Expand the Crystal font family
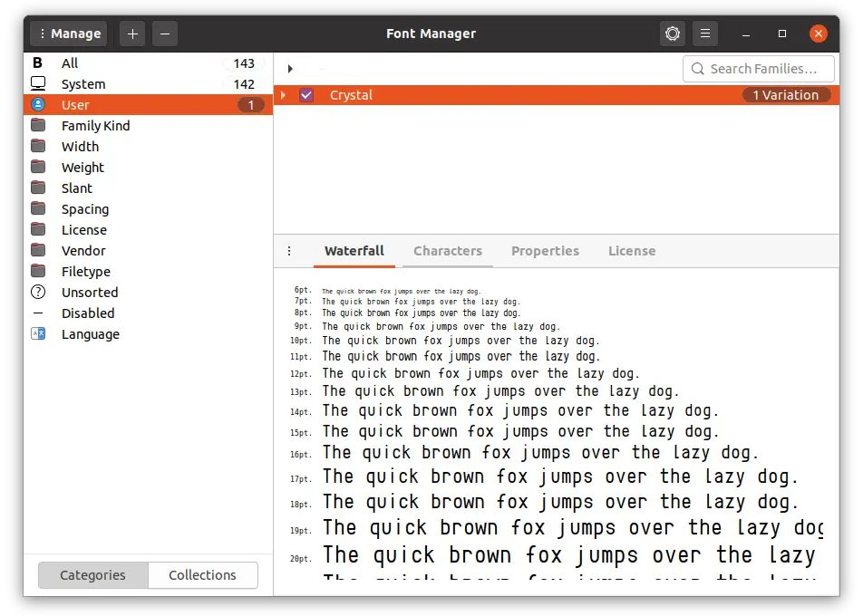 tap(283, 94)
